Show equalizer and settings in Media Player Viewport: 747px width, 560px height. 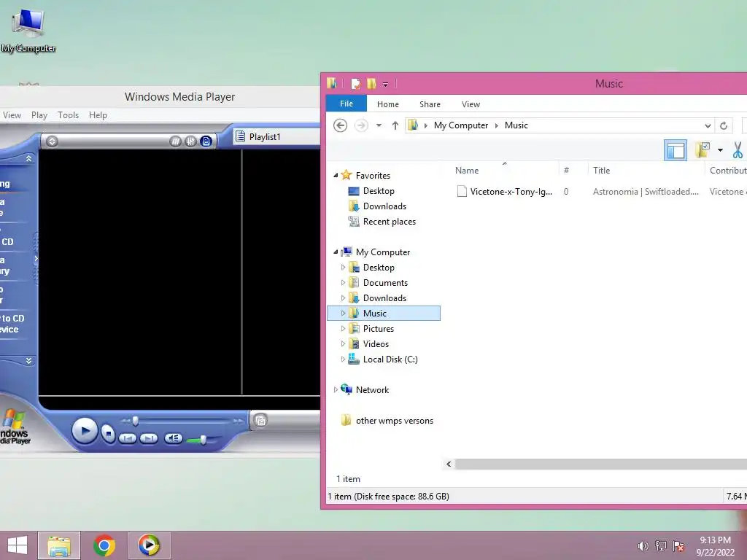[x=190, y=141]
